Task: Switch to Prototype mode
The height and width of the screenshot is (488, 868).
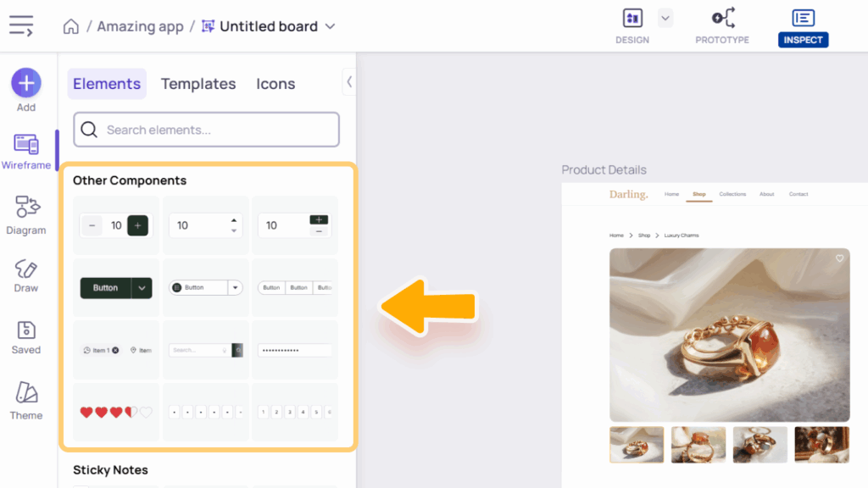Action: [x=721, y=25]
